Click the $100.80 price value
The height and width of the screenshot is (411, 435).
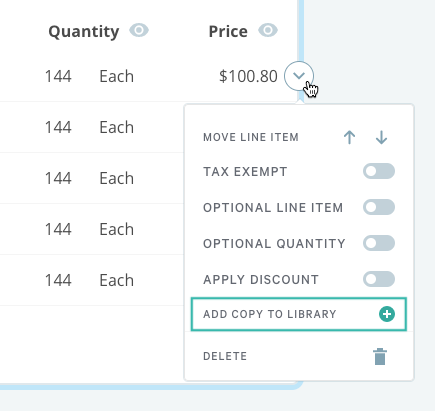point(248,76)
